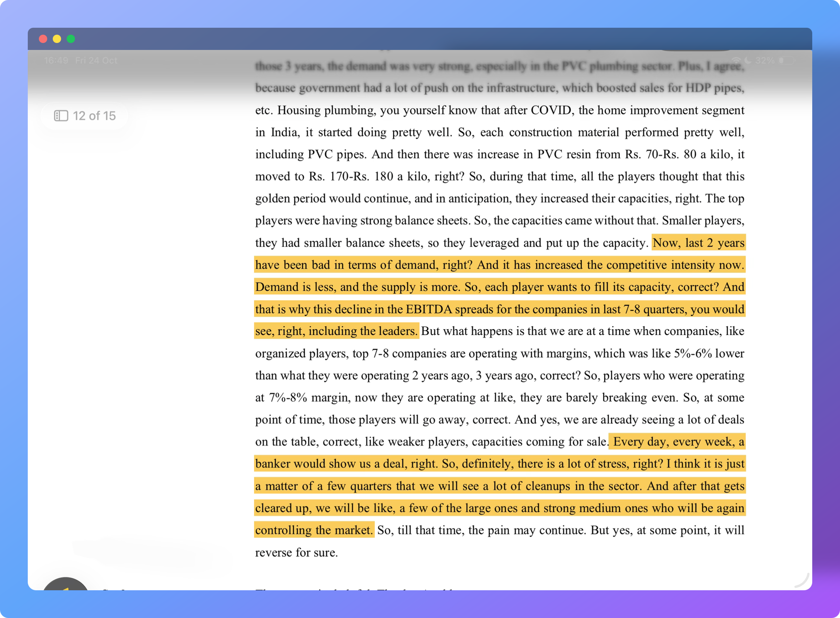Click the green zoom traffic light

click(x=71, y=39)
